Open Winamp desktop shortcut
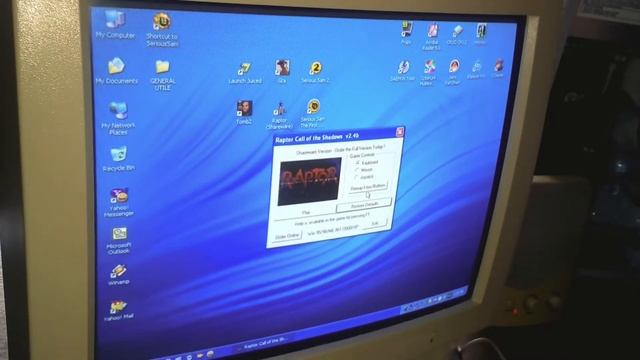The image size is (640, 360). (118, 274)
